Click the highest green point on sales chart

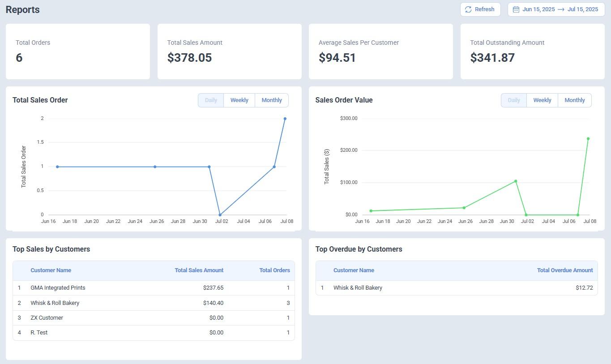[588, 139]
